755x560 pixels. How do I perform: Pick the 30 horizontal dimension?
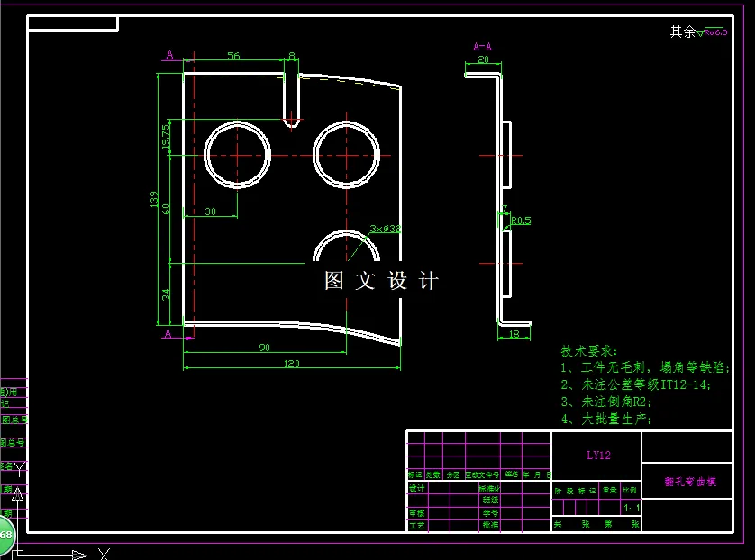click(x=211, y=212)
